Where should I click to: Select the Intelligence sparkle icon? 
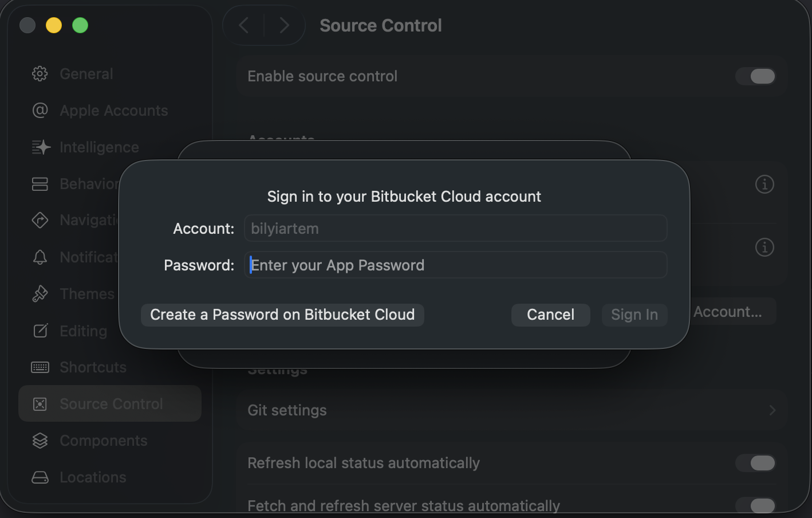(41, 147)
